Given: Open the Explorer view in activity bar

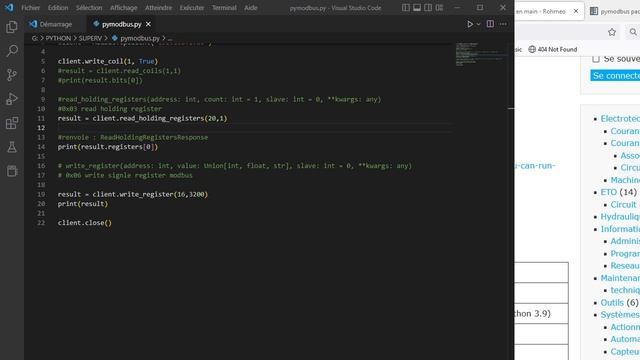Looking at the screenshot, I should [12, 27].
